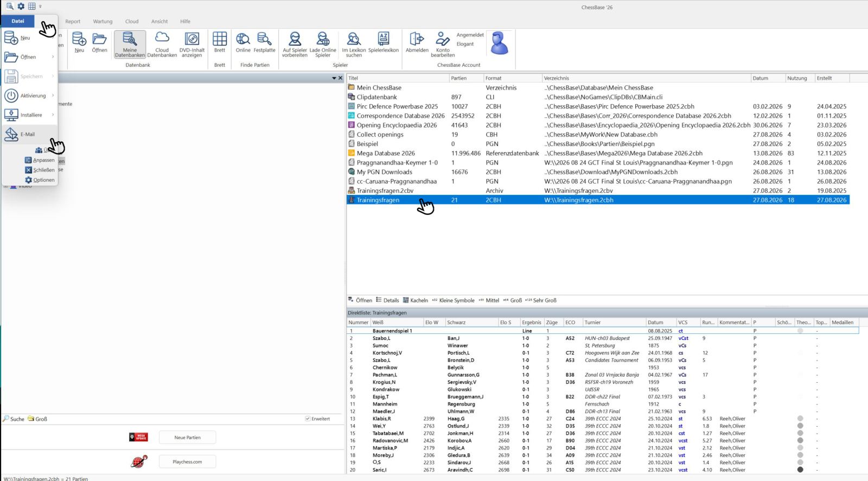Select the game row with Kortschnoj,V
The width and height of the screenshot is (868, 481).
[x=602, y=353]
